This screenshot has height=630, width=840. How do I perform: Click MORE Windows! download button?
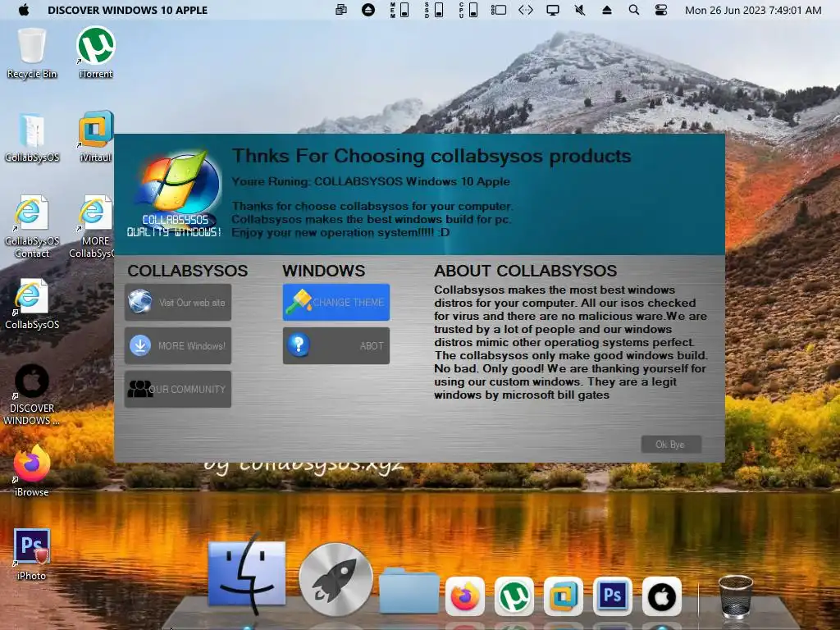tap(178, 345)
